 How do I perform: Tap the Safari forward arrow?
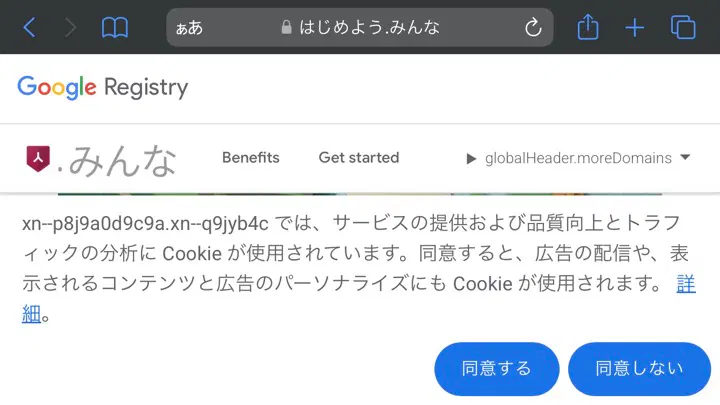pos(70,28)
